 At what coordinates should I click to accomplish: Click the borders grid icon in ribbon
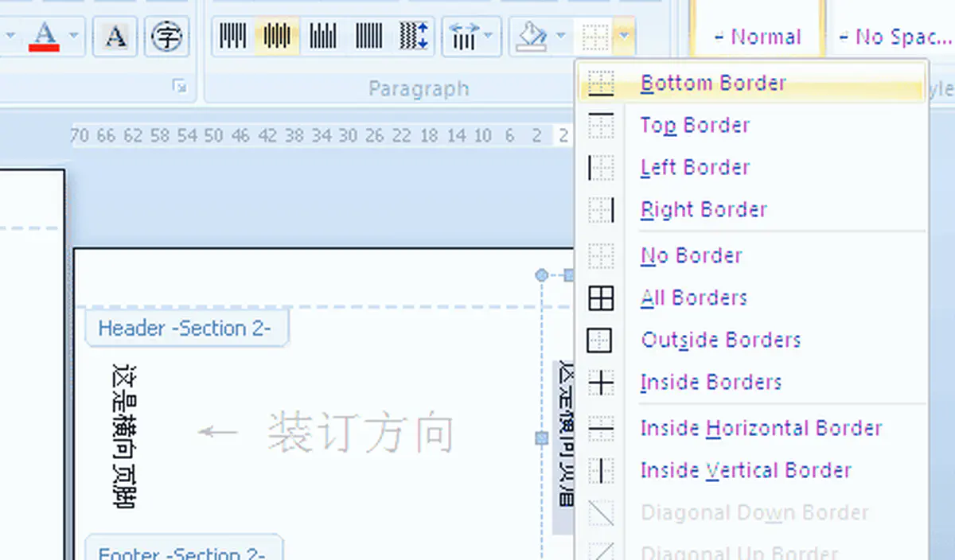[x=595, y=37]
